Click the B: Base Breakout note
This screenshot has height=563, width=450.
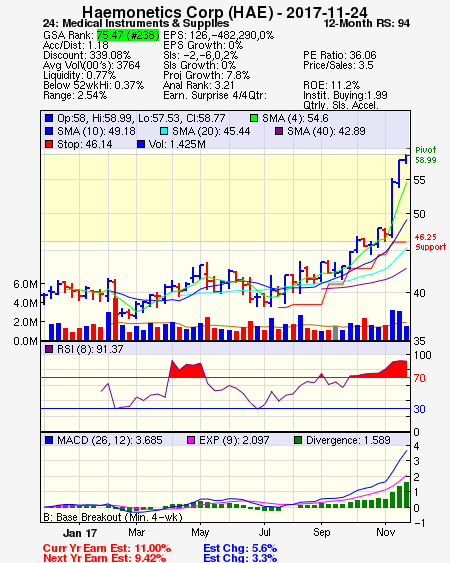click(x=113, y=517)
